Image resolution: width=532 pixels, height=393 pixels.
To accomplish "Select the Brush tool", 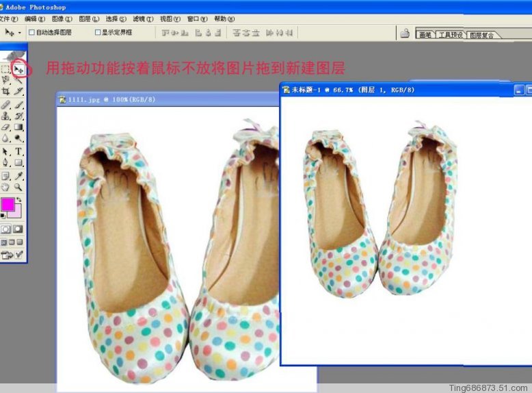I will click(x=18, y=105).
